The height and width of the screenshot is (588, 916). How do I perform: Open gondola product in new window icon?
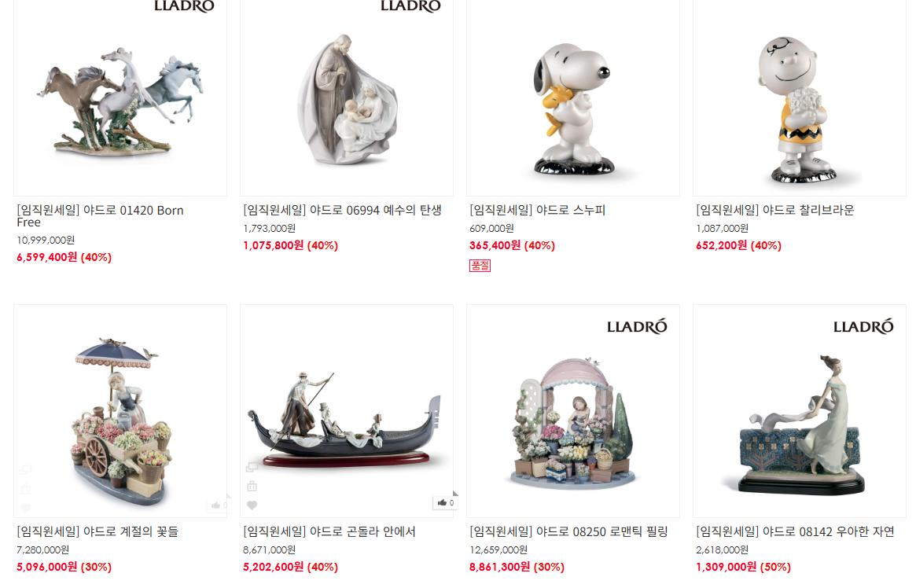pyautogui.click(x=252, y=467)
